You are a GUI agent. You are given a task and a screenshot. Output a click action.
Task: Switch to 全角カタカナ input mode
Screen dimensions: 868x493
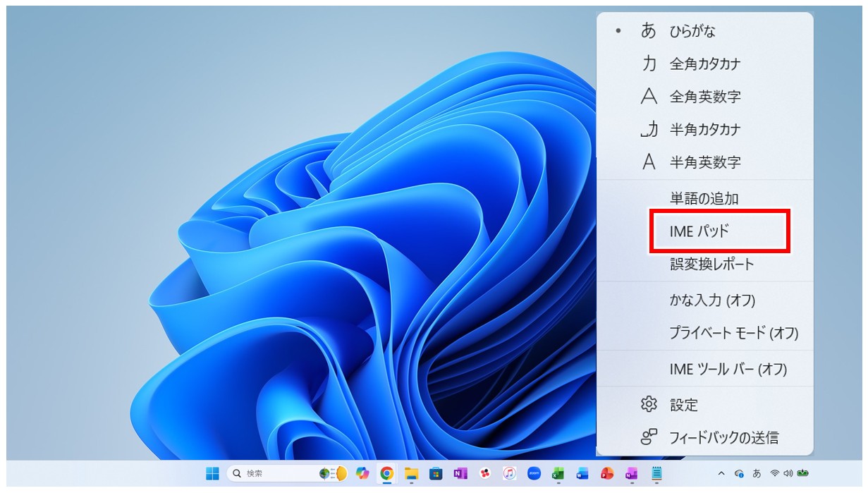tap(704, 64)
